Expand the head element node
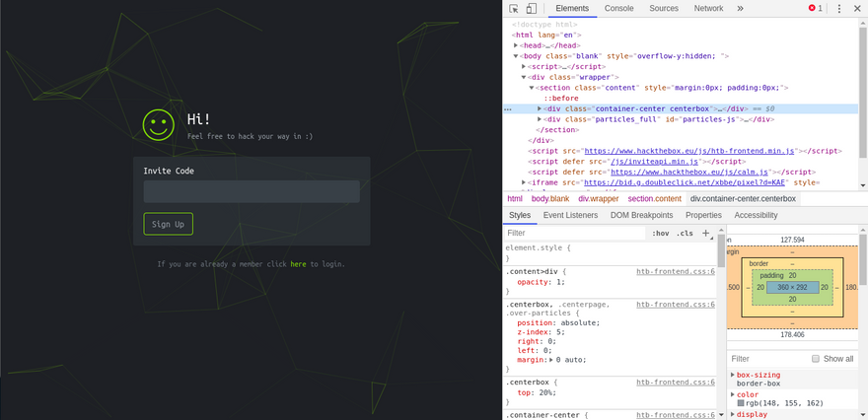The height and width of the screenshot is (420, 868). tap(516, 45)
